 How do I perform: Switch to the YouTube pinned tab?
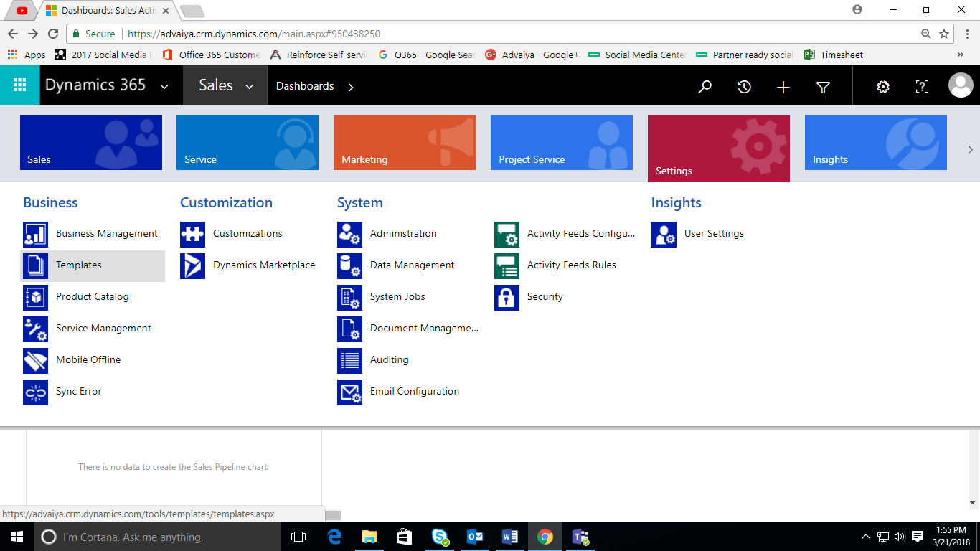(22, 11)
